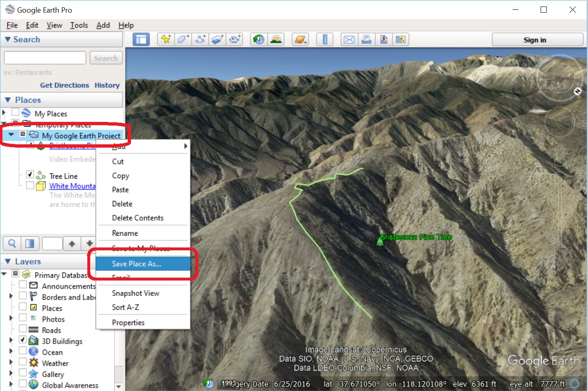
Task: Expand the Gallery layer node
Action: tap(11, 373)
